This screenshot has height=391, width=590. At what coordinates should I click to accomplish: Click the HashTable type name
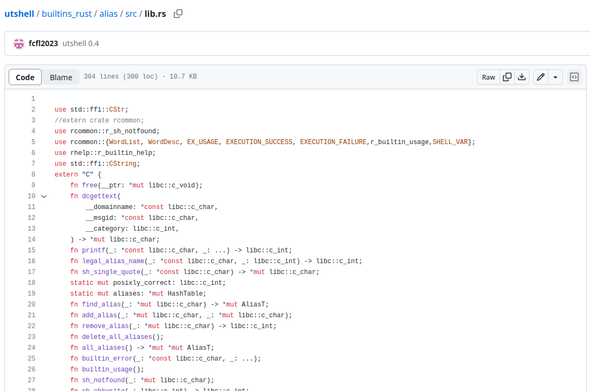click(185, 294)
